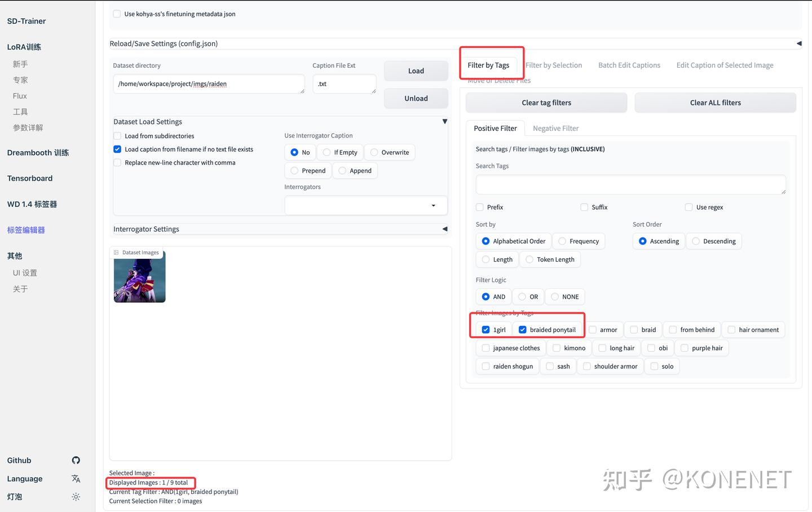Open the Batch Edit Captions tab

click(629, 65)
